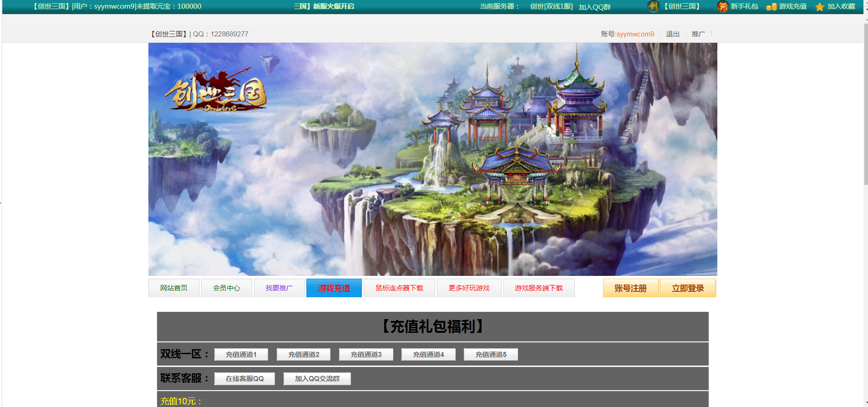Viewport: 868px width, 407px height.
Task: Click the 充值10元 label
Action: (181, 401)
